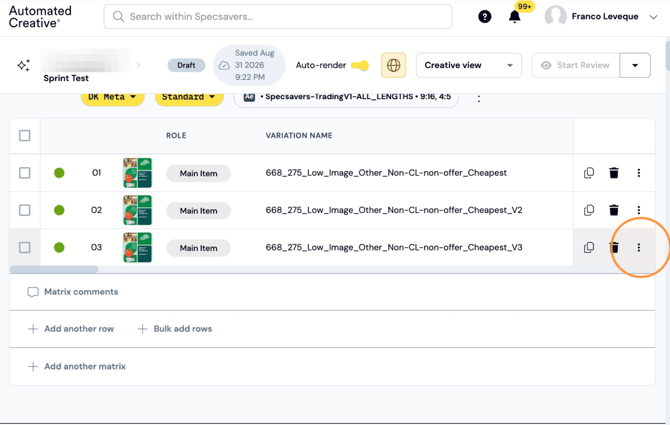Open thumbnail preview for row 02

click(x=138, y=210)
